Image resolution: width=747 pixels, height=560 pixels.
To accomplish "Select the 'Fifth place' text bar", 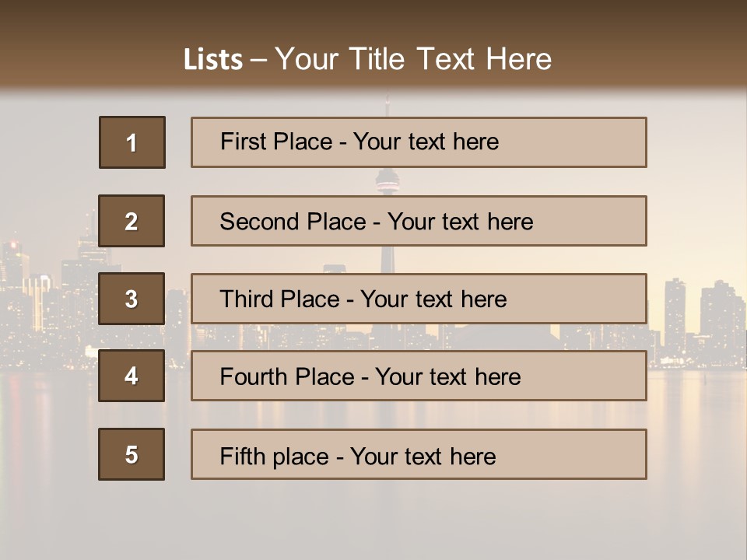I will pyautogui.click(x=419, y=454).
